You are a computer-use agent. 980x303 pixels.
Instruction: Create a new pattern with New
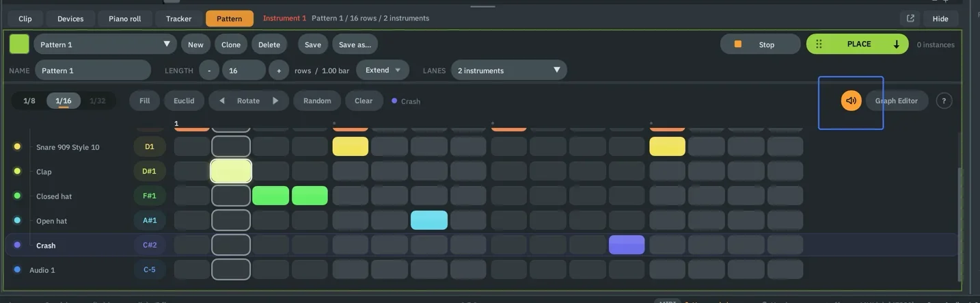[x=195, y=44]
